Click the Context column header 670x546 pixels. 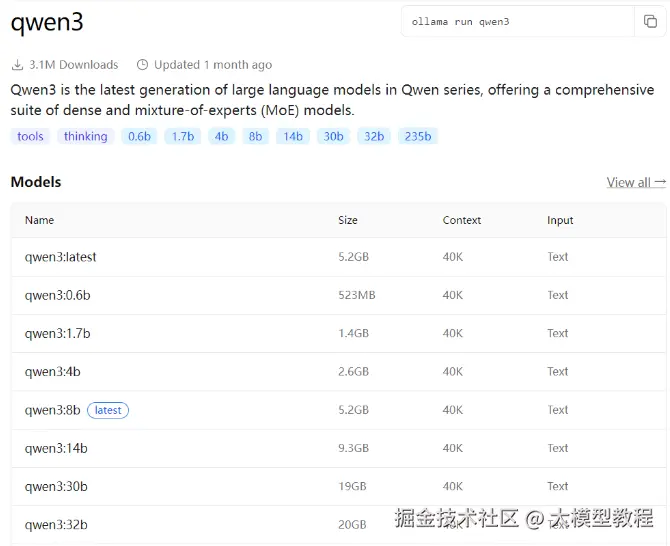click(462, 220)
